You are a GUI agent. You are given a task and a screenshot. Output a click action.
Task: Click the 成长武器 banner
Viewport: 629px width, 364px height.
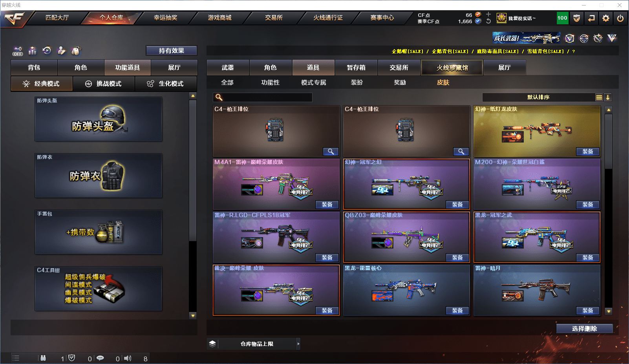click(x=527, y=38)
